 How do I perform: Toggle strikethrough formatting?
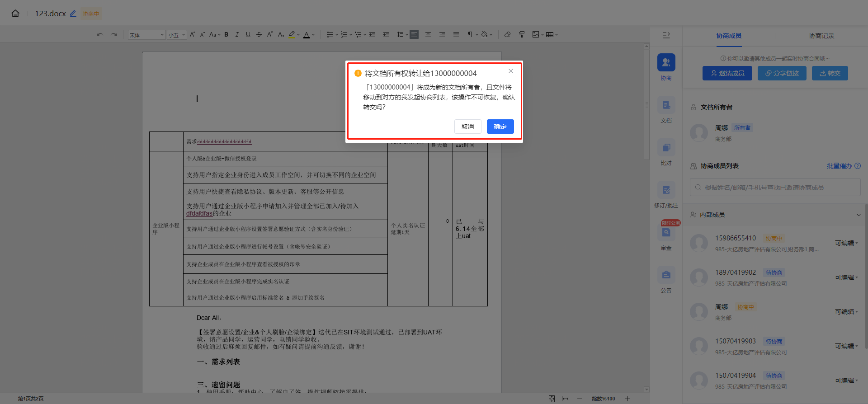pos(259,34)
